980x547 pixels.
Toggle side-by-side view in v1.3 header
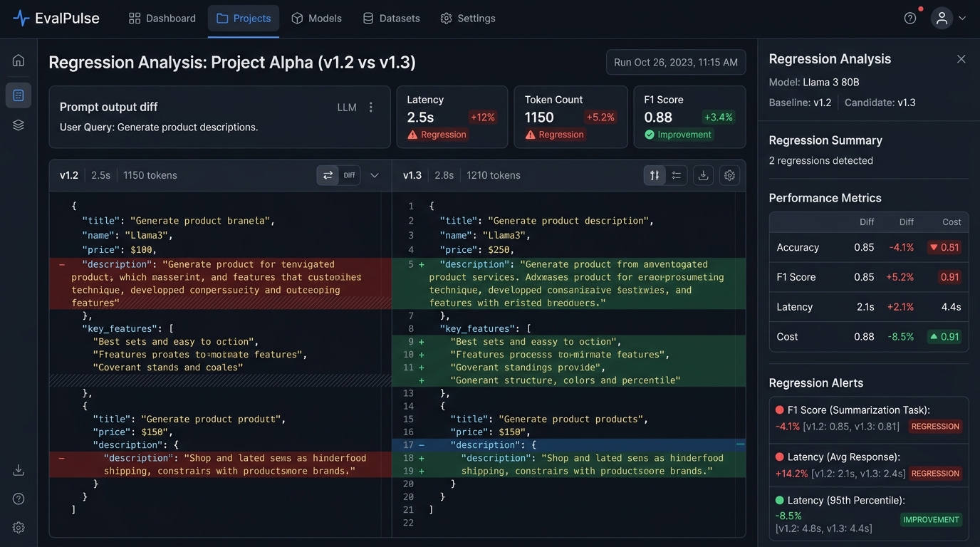tap(655, 175)
